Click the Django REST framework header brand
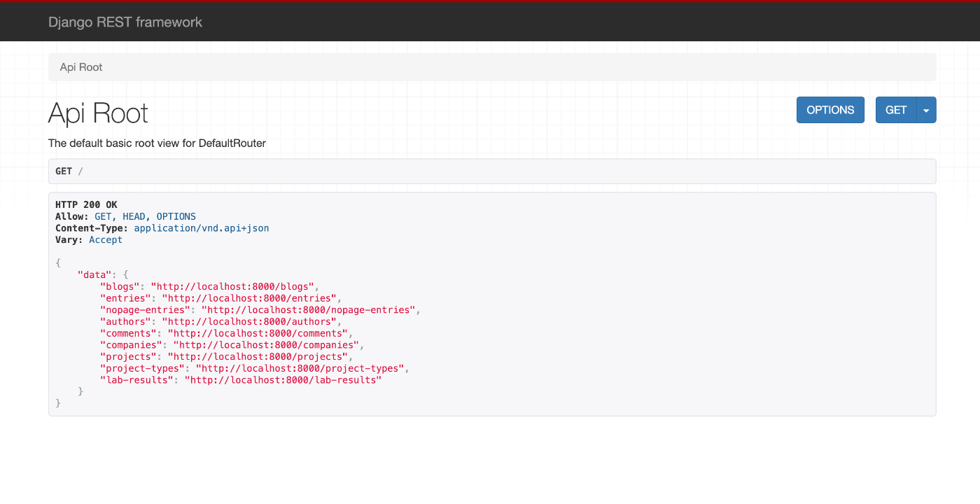 (125, 22)
